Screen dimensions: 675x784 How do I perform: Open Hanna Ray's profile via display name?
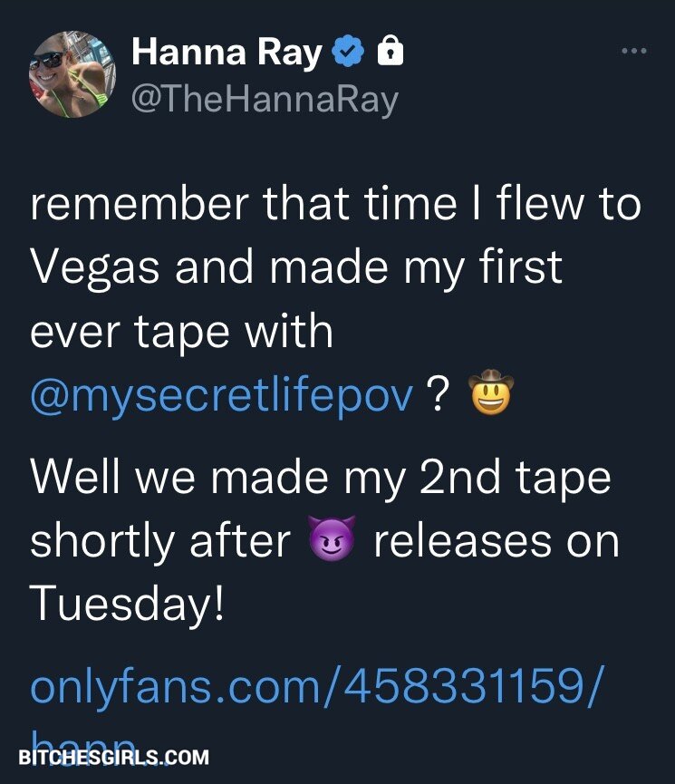coord(227,53)
